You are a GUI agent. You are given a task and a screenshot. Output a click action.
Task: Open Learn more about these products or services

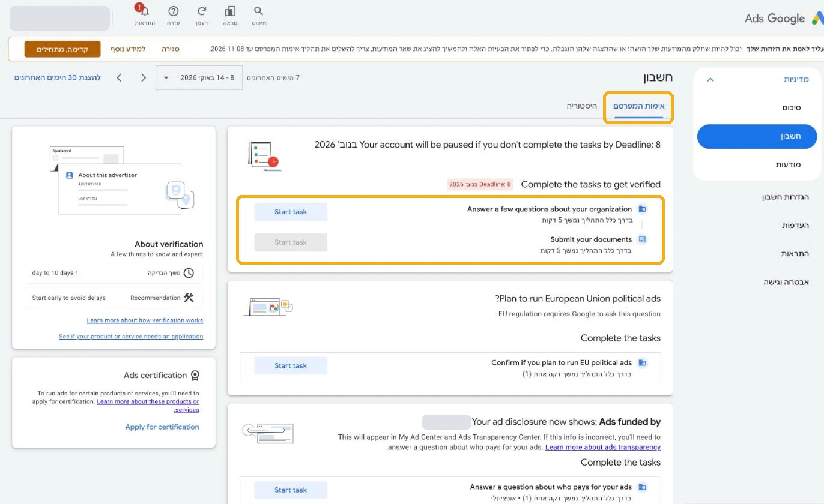coord(148,406)
